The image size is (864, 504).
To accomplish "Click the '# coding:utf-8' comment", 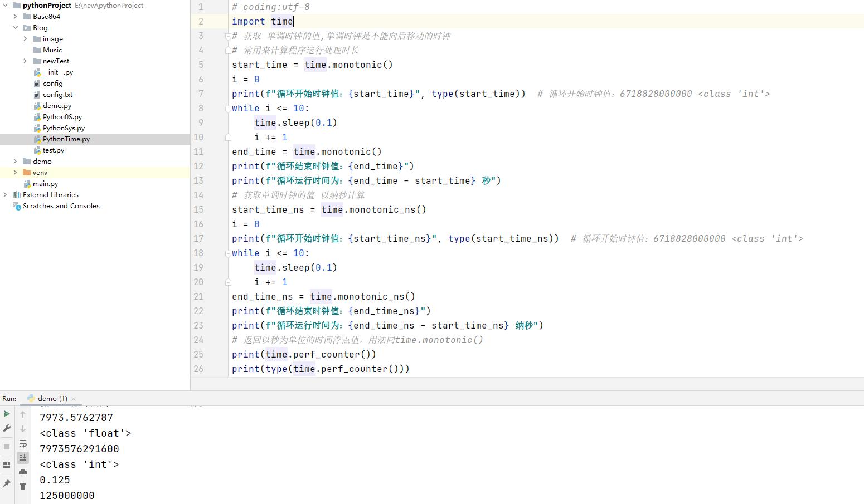I will point(271,7).
